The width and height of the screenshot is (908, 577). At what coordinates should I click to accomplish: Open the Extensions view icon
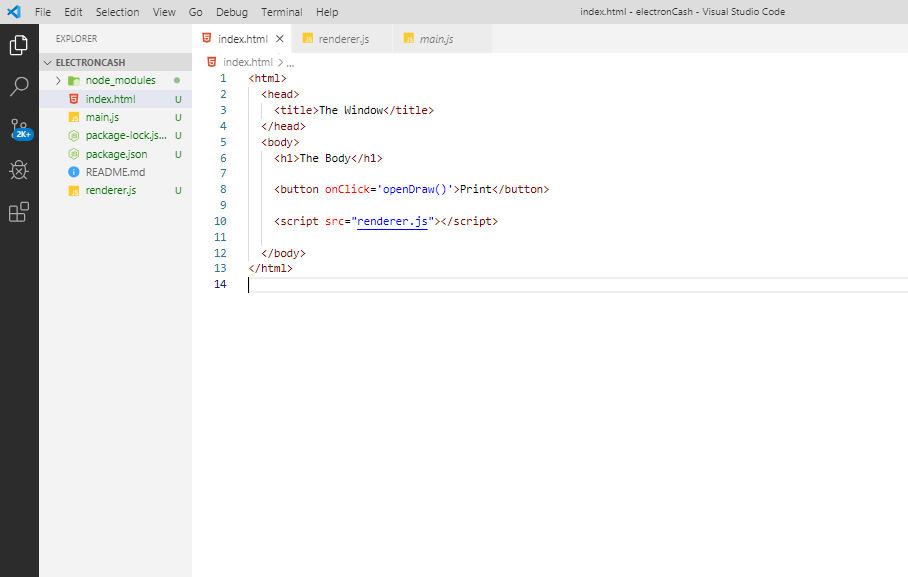pos(19,212)
